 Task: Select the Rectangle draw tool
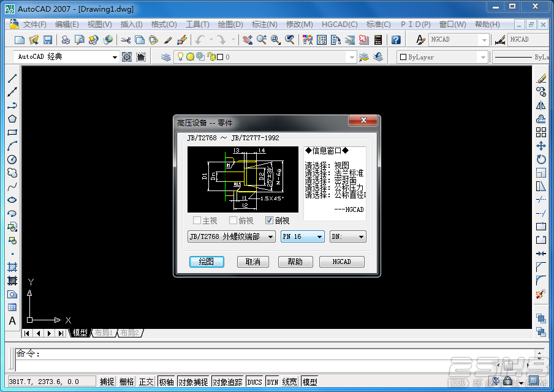12,132
